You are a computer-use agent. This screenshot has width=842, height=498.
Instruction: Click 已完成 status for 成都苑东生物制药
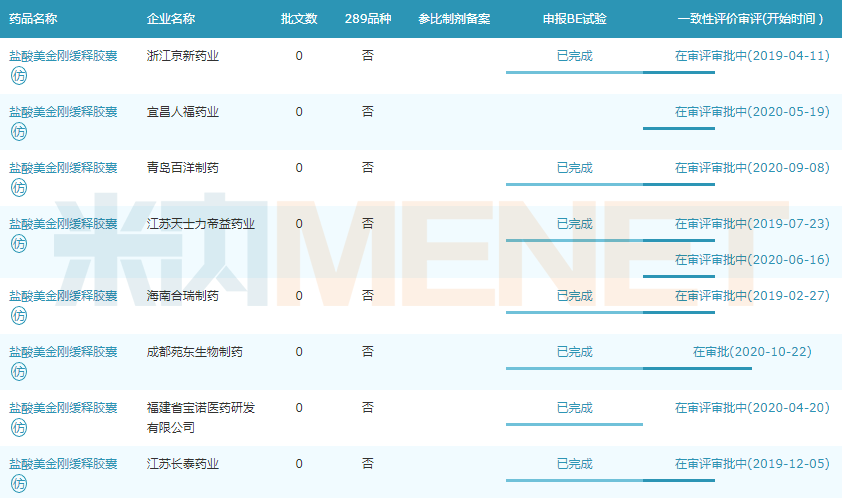click(x=575, y=352)
